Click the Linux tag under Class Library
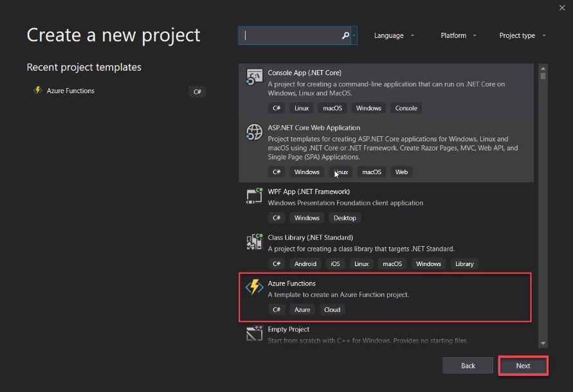Viewport: 573px width, 392px height. 361,263
